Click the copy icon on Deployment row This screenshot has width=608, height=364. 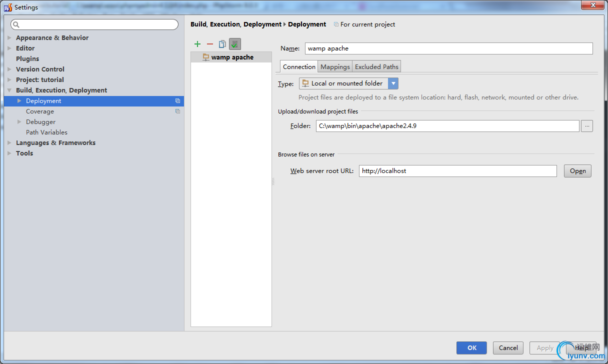(177, 101)
